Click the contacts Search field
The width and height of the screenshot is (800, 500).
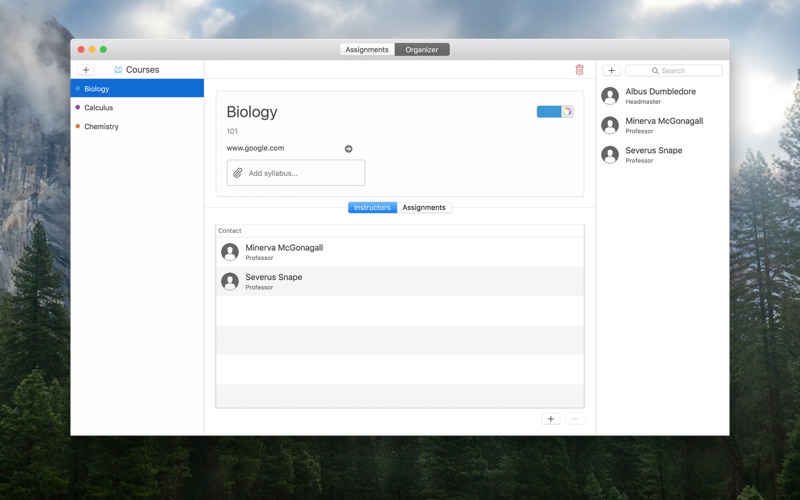coord(673,70)
